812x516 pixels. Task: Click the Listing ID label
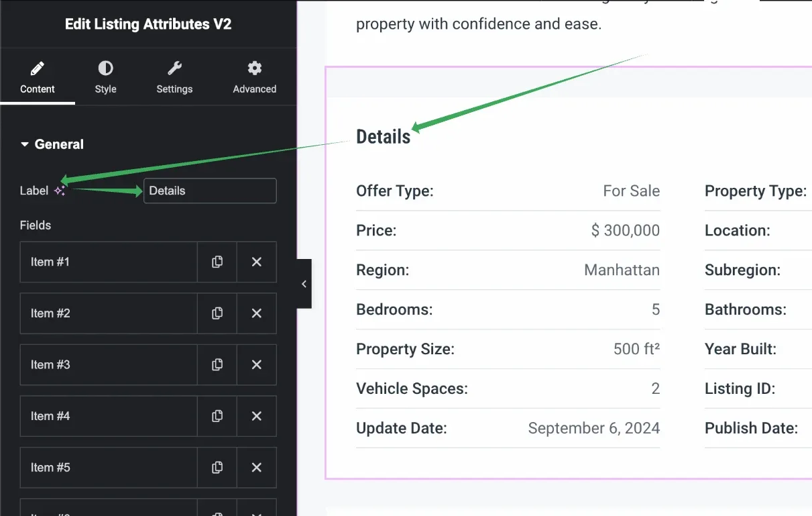pyautogui.click(x=740, y=389)
